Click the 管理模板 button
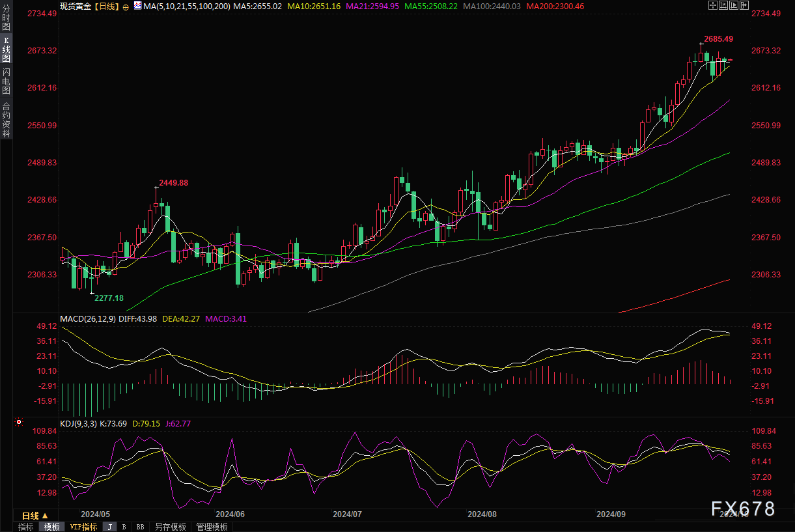 click(x=212, y=527)
